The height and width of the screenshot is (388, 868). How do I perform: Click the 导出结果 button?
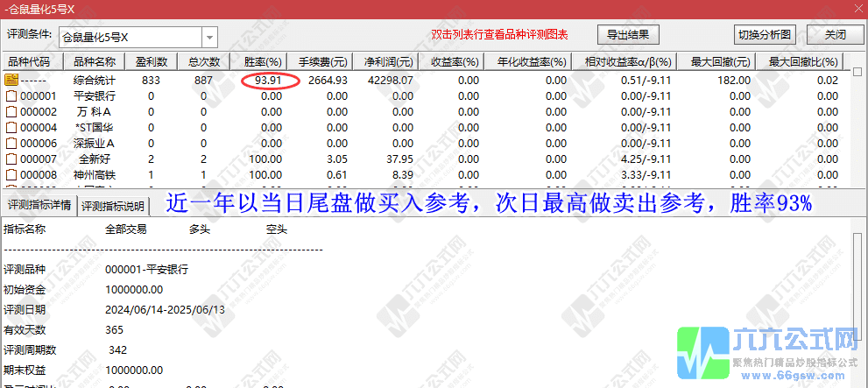[628, 35]
